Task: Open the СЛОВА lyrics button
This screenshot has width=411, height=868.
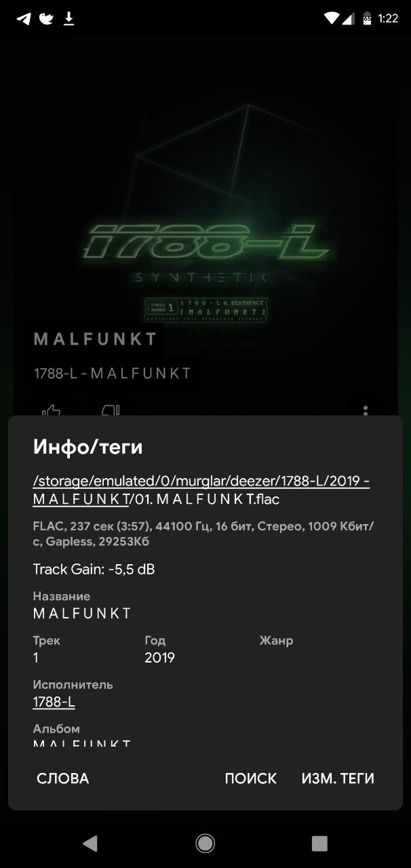Action: (x=63, y=778)
